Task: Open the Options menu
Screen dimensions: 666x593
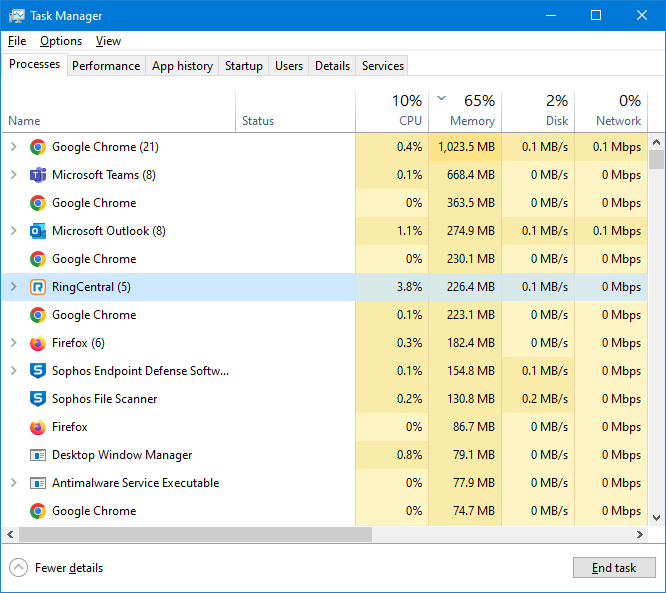Action: (x=61, y=41)
